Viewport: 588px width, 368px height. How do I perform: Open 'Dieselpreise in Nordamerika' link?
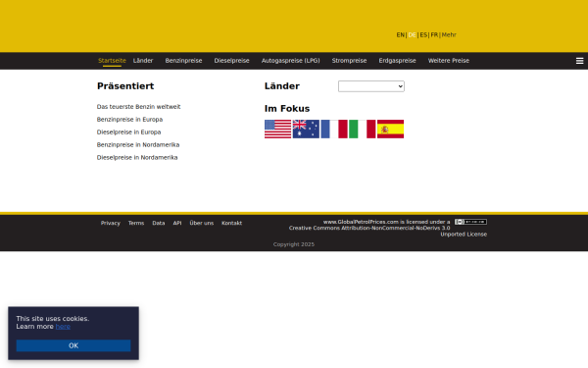[x=137, y=158]
